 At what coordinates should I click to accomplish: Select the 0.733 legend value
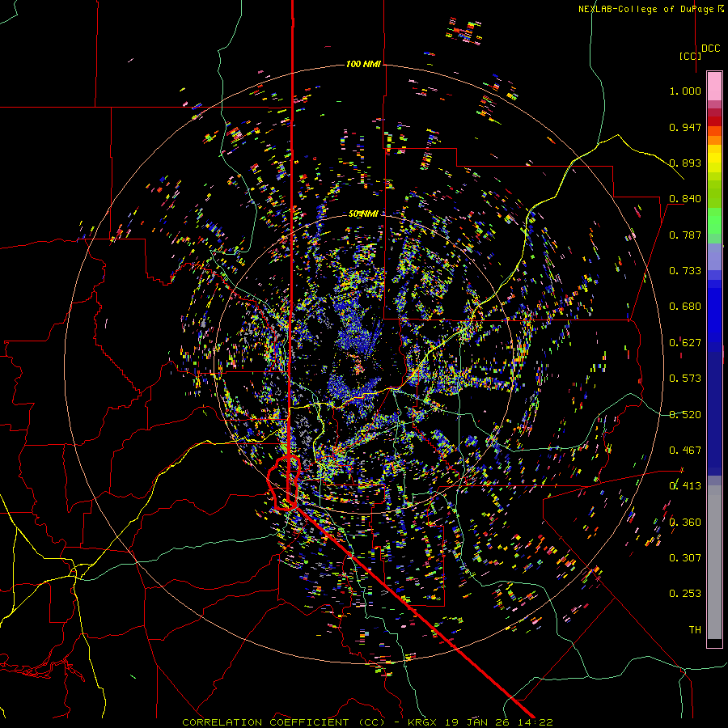(x=685, y=271)
